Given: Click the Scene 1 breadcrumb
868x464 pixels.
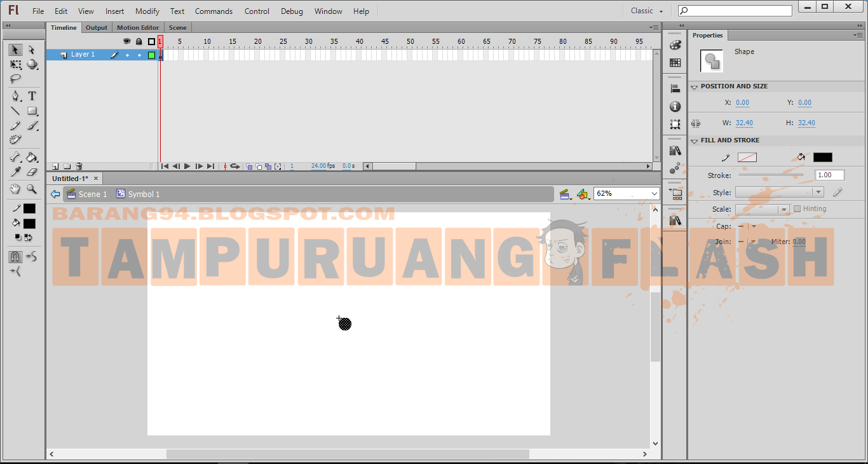Looking at the screenshot, I should point(86,194).
